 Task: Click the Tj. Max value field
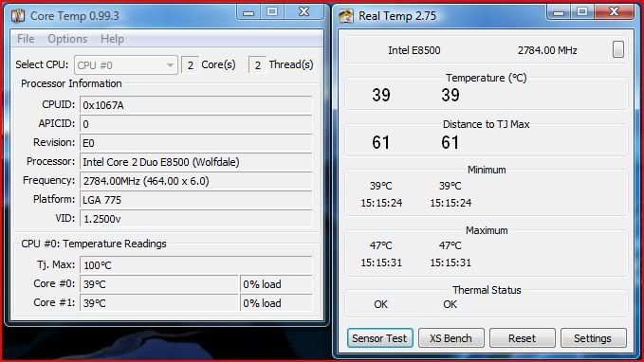click(196, 265)
